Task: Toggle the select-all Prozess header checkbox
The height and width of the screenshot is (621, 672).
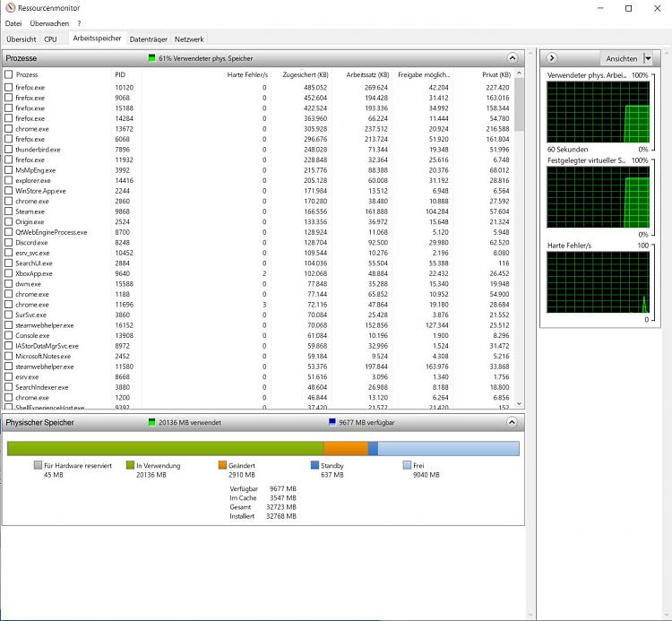Action: [9, 74]
